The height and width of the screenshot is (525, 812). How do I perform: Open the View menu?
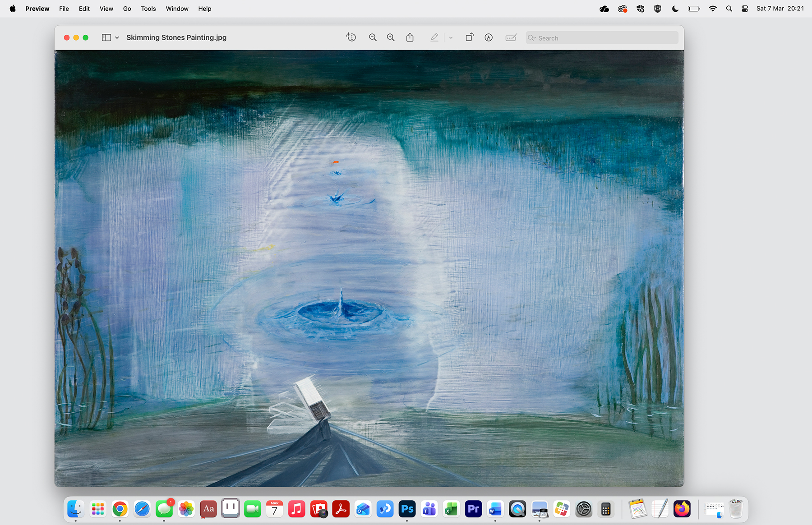point(106,9)
